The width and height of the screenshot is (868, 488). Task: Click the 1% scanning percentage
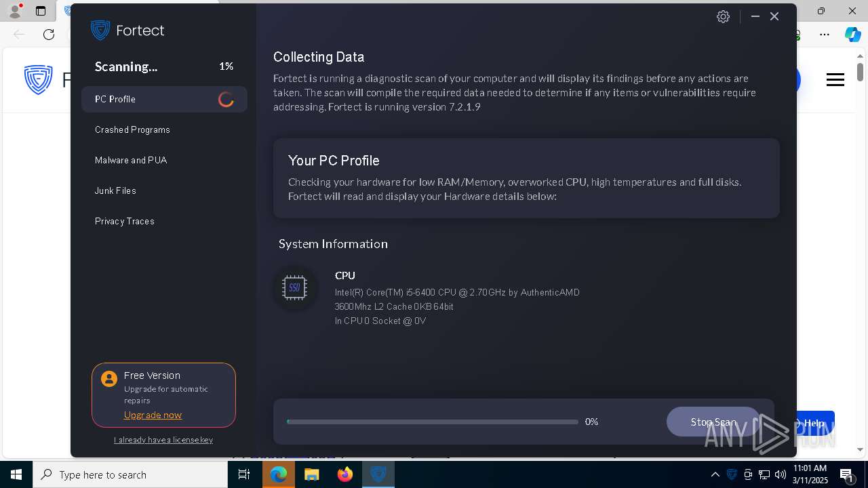(x=226, y=66)
